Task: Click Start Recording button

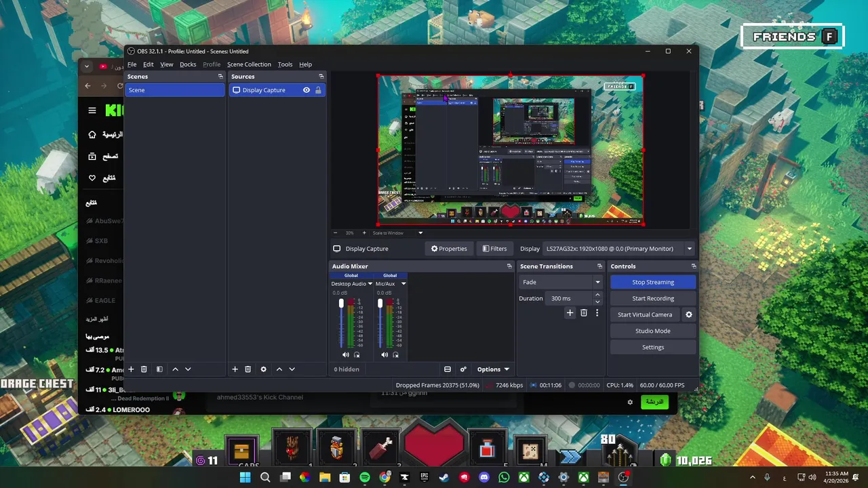Action: click(653, 298)
